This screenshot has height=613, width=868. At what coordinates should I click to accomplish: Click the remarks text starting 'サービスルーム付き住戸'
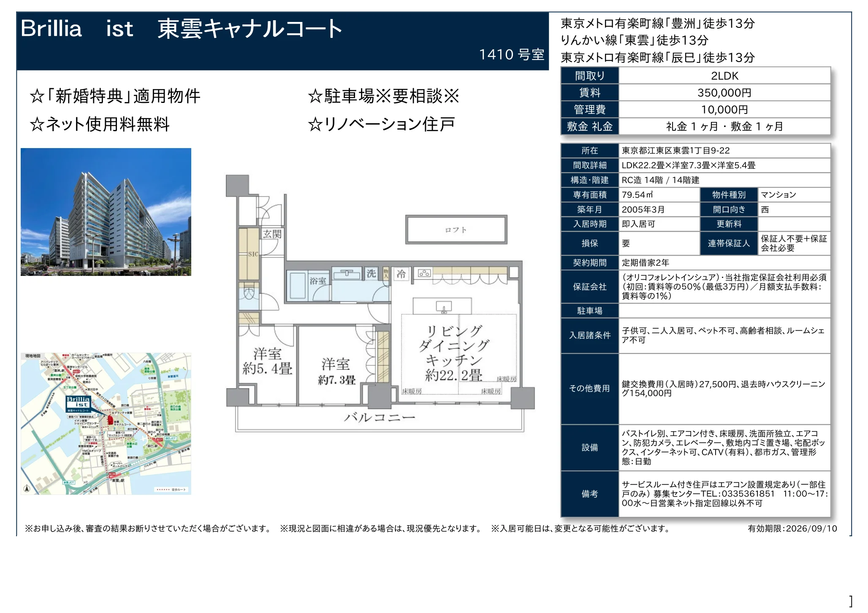724,494
